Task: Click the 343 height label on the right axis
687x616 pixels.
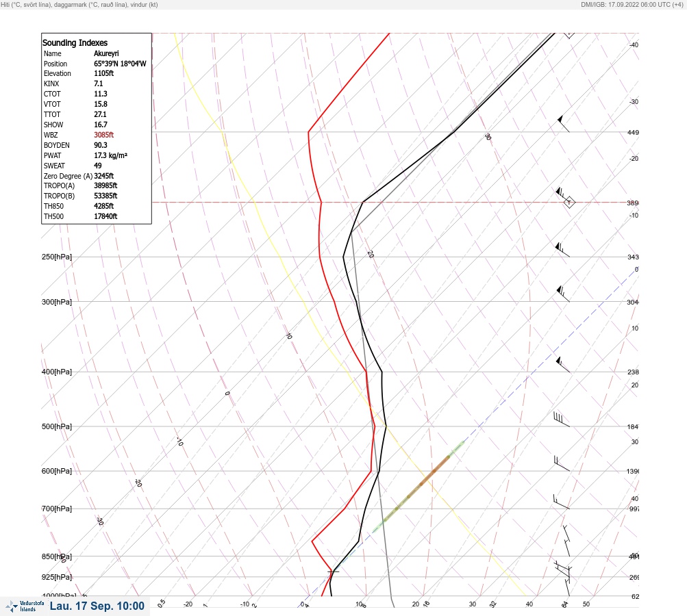Action: (633, 257)
